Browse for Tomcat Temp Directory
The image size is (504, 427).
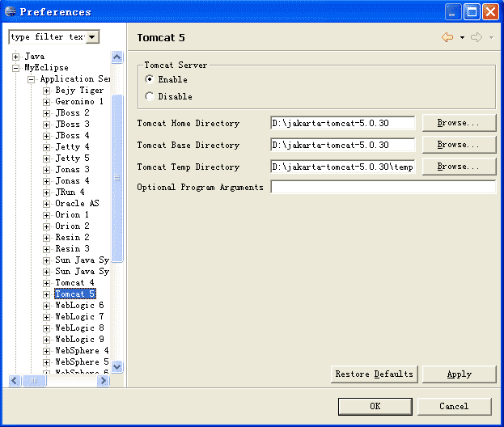459,167
